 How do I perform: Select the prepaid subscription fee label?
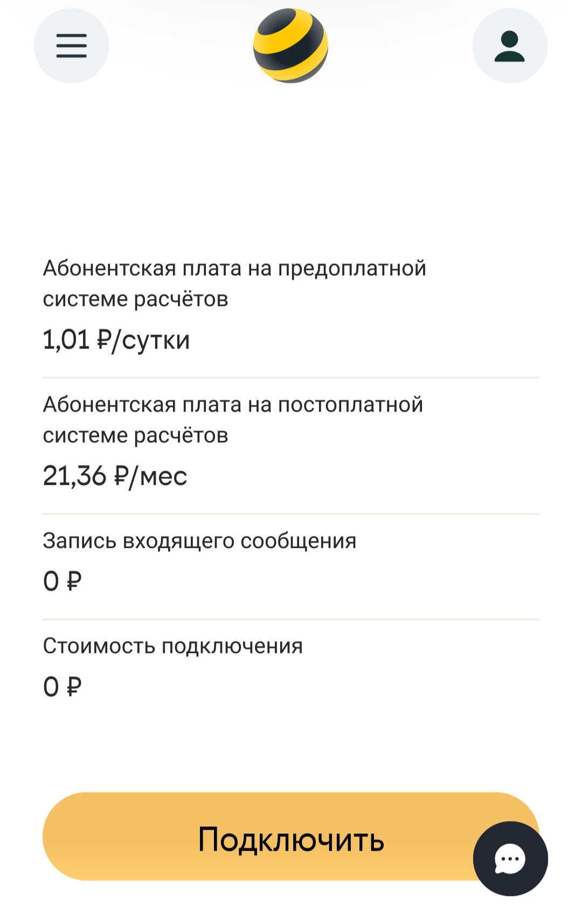pyautogui.click(x=234, y=283)
